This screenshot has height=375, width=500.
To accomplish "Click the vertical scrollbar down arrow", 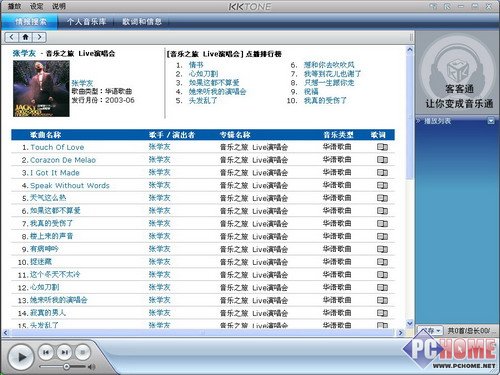I will coord(410,323).
